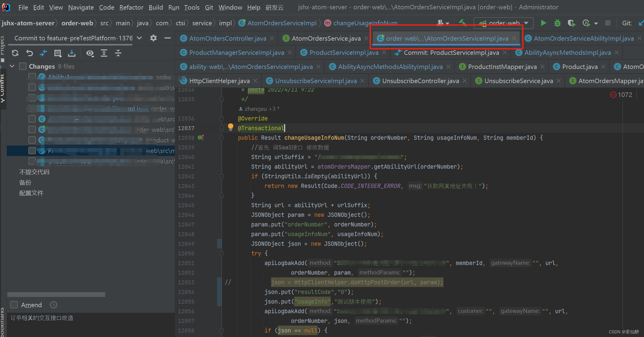Open Commit panel gear settings
This screenshot has width=644, height=337.
(x=153, y=38)
